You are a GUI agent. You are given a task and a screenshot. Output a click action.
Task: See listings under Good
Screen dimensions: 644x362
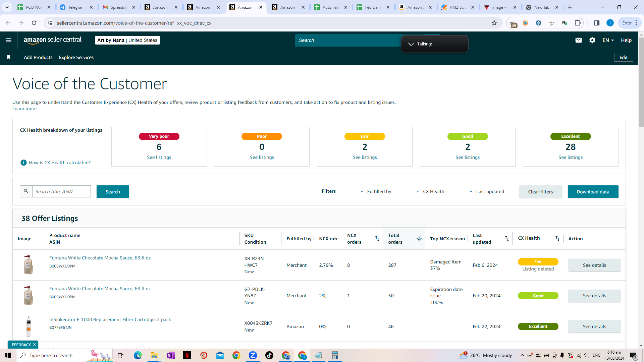(x=468, y=157)
